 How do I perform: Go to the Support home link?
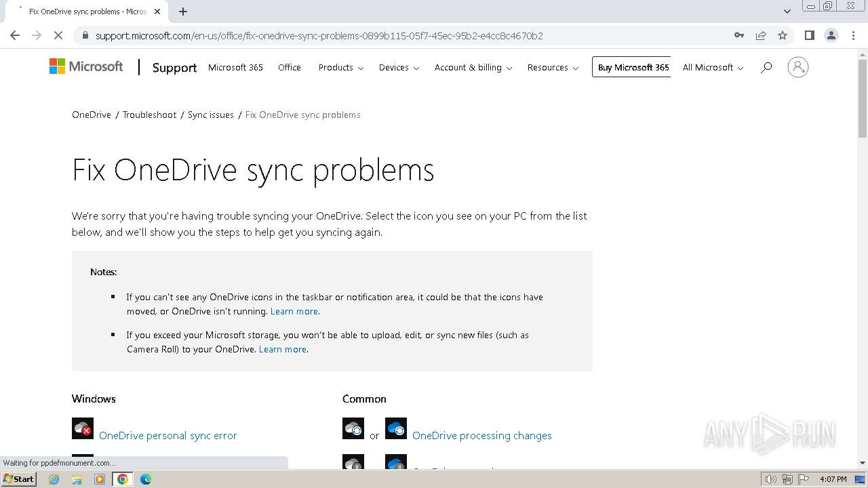pyautogui.click(x=174, y=67)
